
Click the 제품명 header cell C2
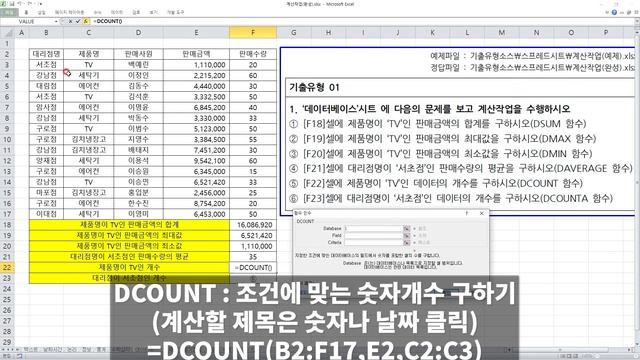click(89, 54)
